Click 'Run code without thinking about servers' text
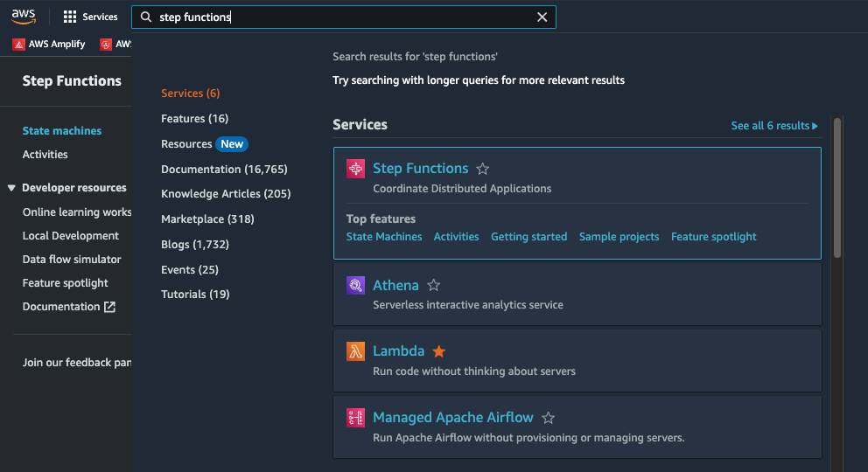 point(474,371)
